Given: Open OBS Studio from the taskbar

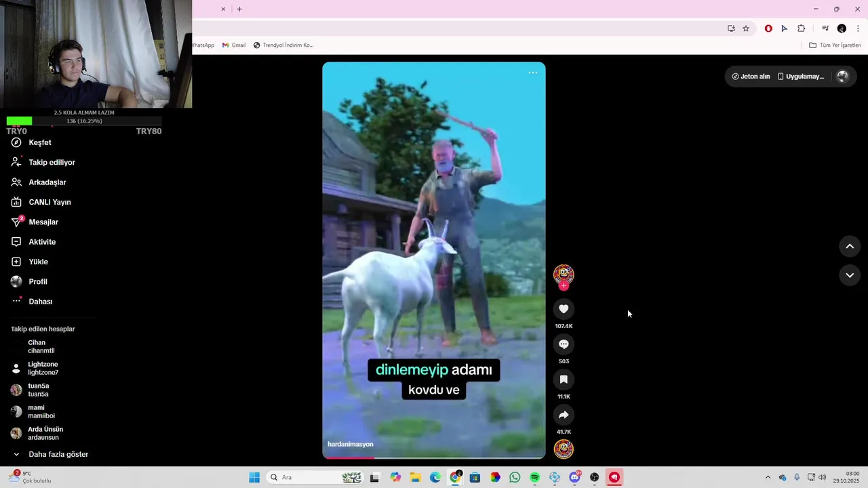Looking at the screenshot, I should click(595, 477).
